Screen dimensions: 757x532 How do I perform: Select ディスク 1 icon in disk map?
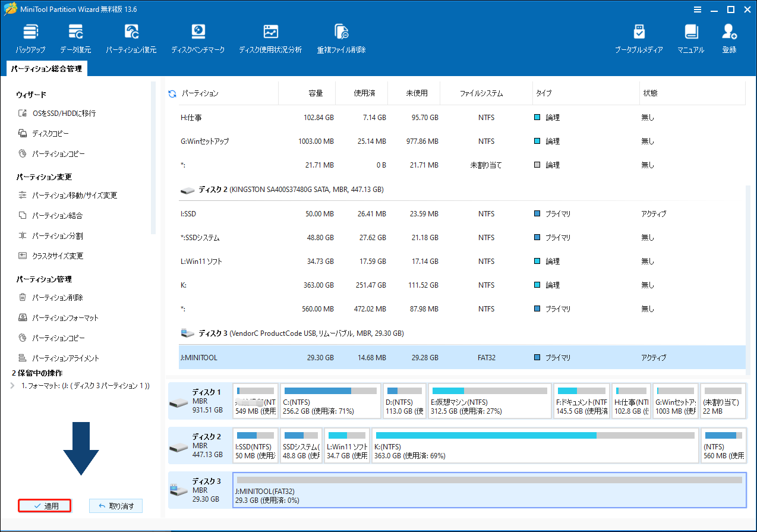(x=178, y=403)
